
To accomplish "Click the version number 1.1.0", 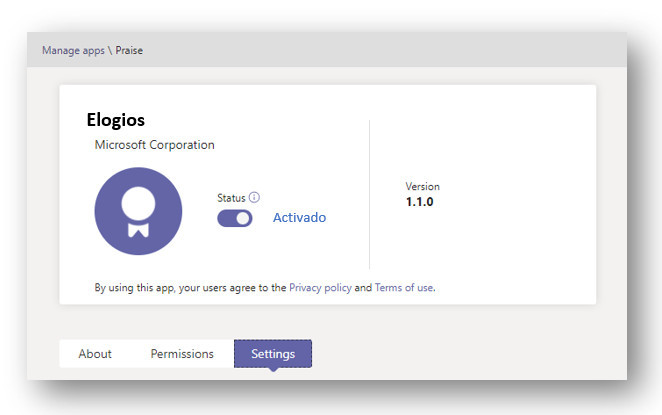I will (x=420, y=202).
